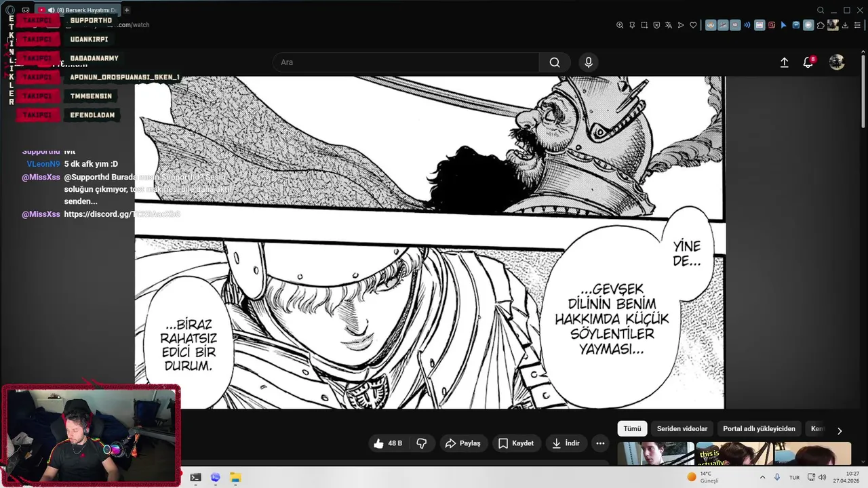The width and height of the screenshot is (868, 488).
Task: Click the blue sound-waves extension icon
Action: 747,25
